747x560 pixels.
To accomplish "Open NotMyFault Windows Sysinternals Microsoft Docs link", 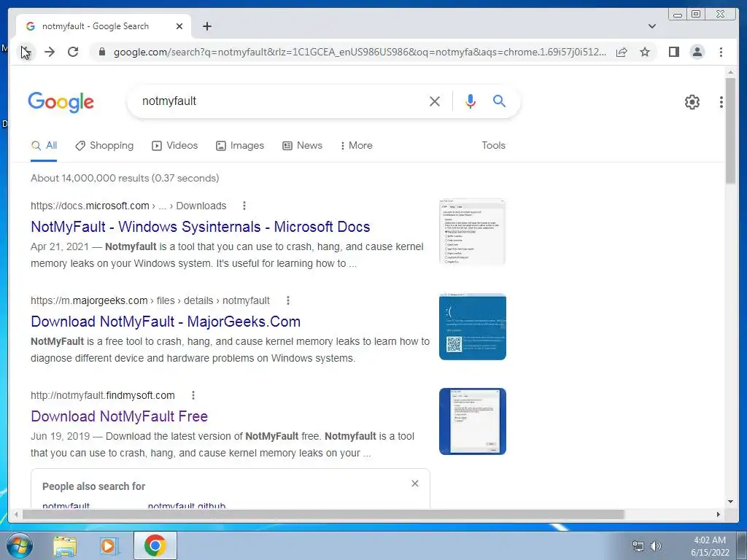I will pos(200,227).
